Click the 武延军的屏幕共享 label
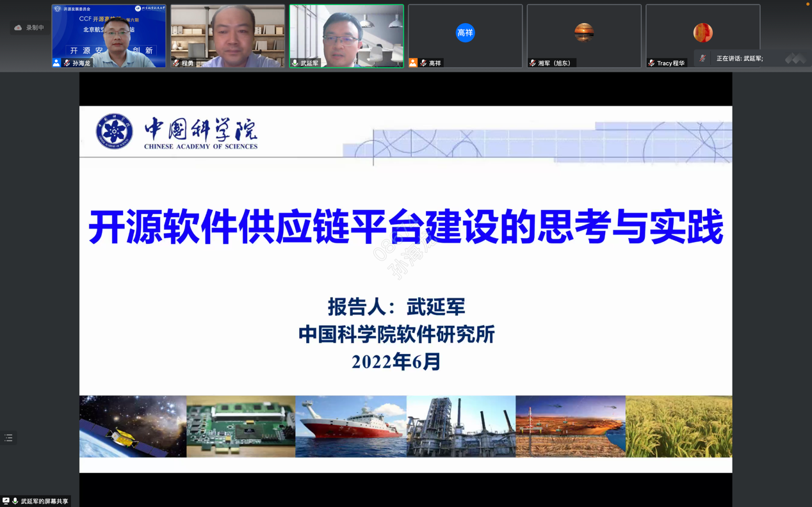Viewport: 812px width, 507px height. (44, 501)
